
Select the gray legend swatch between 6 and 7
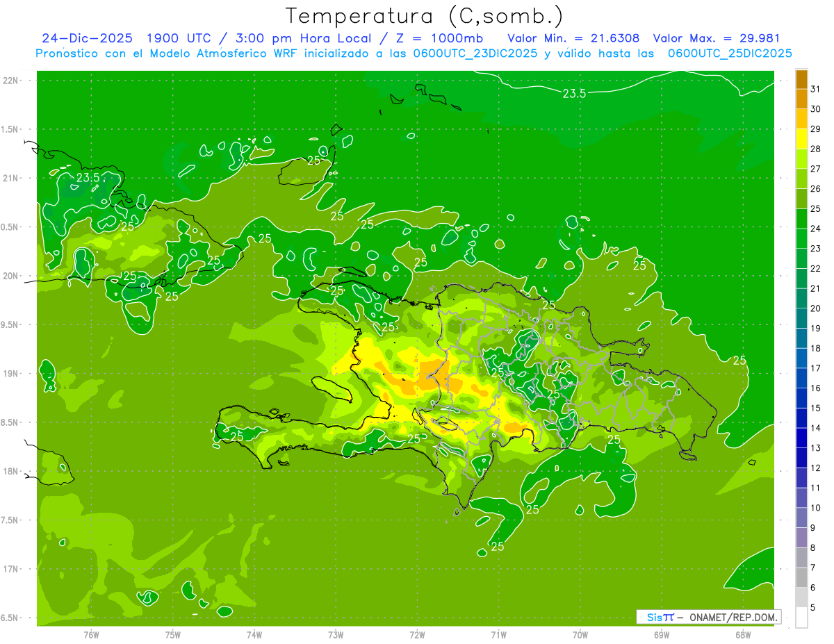click(801, 577)
